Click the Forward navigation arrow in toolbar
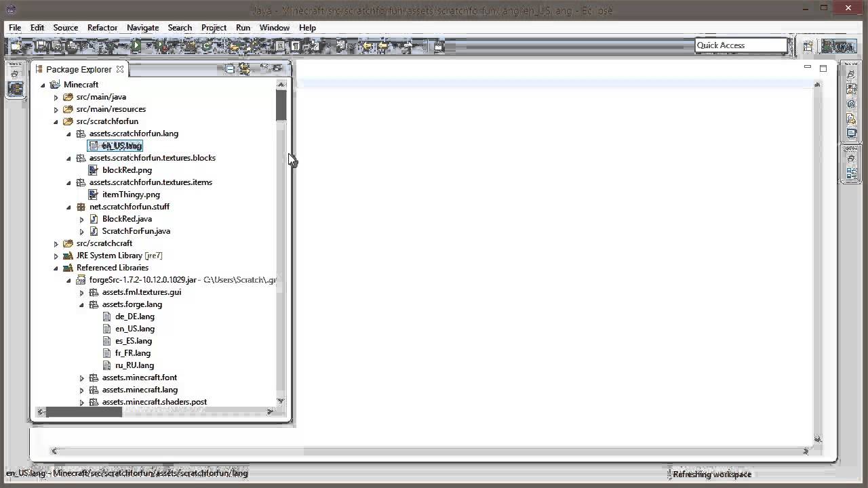The height and width of the screenshot is (488, 868). 408,46
